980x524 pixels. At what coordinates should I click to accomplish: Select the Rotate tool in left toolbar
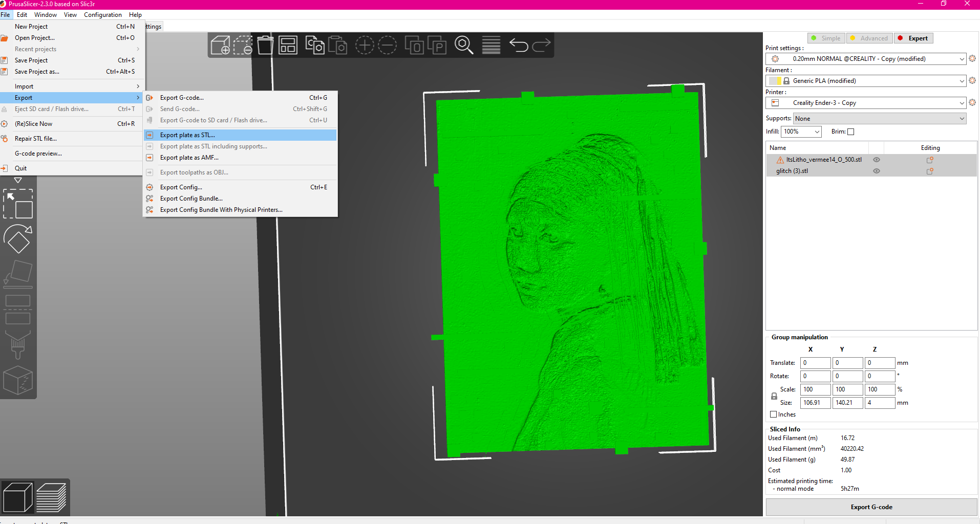(x=18, y=238)
